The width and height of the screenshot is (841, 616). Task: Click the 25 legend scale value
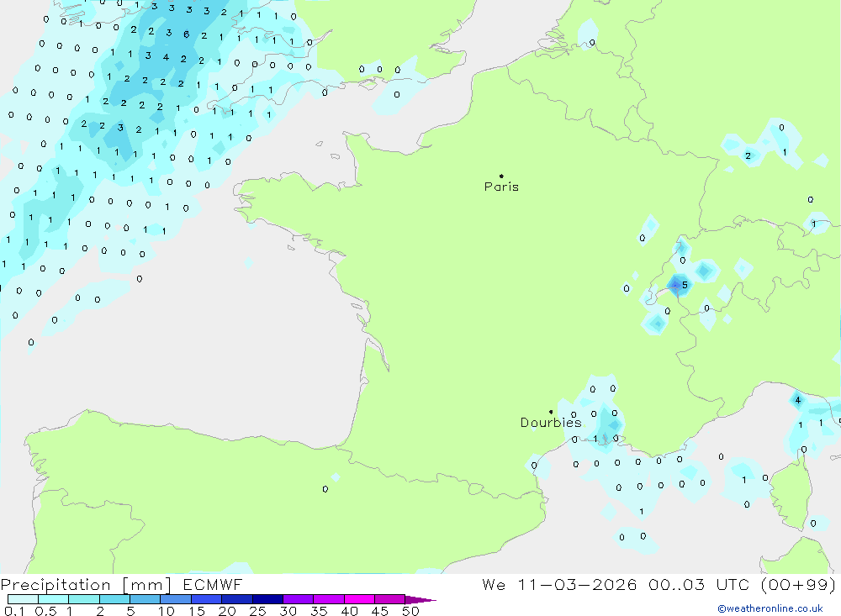click(x=258, y=611)
